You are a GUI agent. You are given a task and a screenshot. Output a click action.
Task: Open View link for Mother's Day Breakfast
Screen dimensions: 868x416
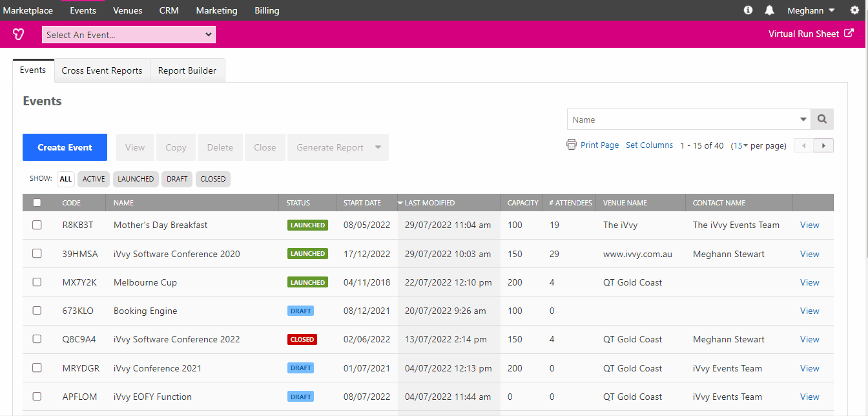click(x=810, y=225)
